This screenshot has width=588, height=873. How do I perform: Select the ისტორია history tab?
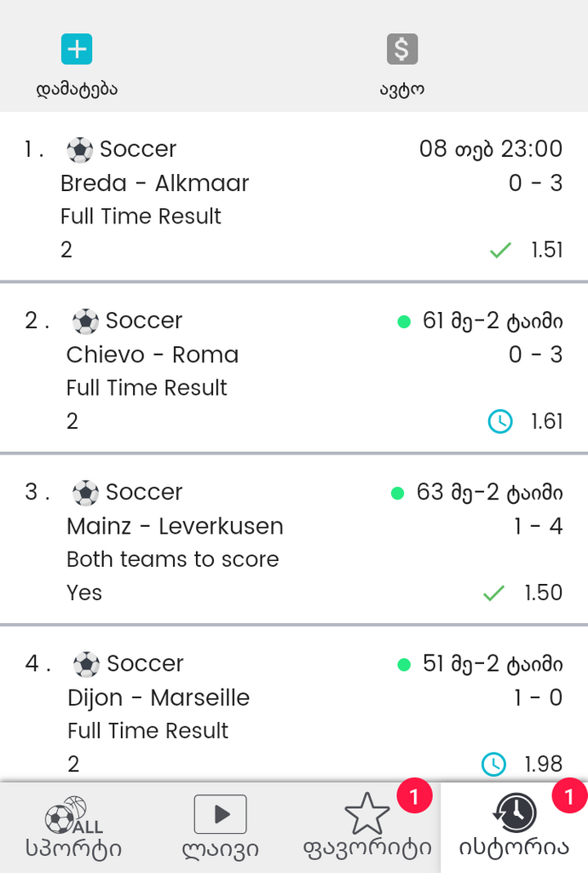pos(514,828)
